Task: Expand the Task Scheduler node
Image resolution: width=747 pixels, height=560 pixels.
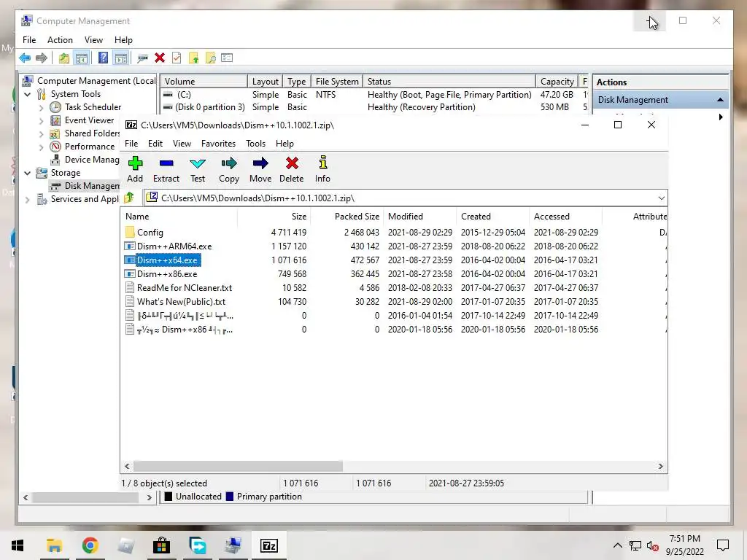Action: coord(42,108)
